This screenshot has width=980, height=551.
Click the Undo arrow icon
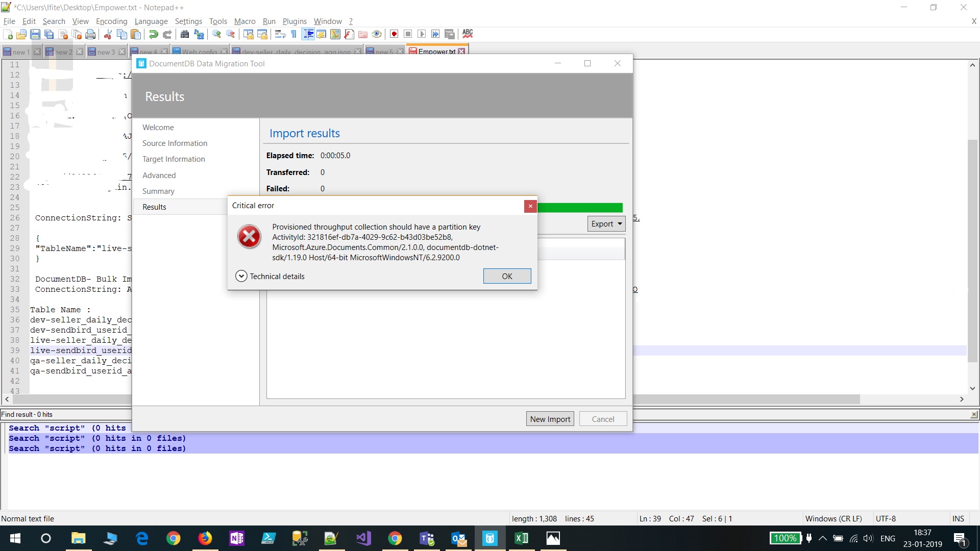(153, 34)
